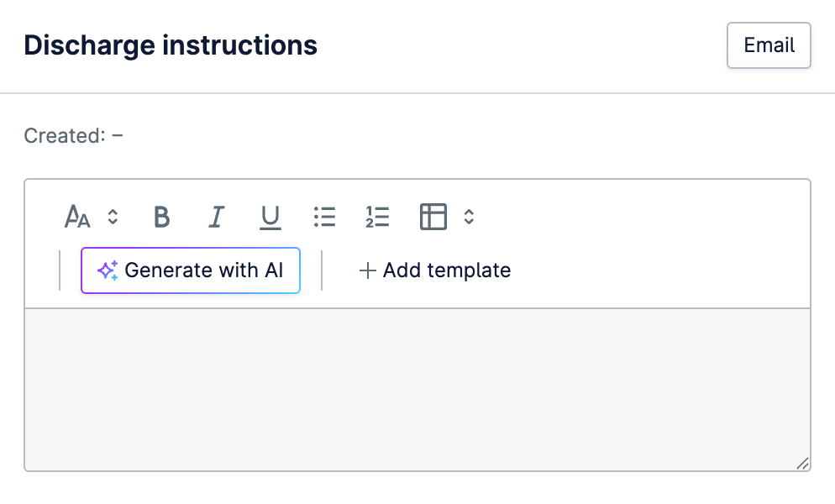Toggle underline formatting
The image size is (835, 504).
[270, 217]
